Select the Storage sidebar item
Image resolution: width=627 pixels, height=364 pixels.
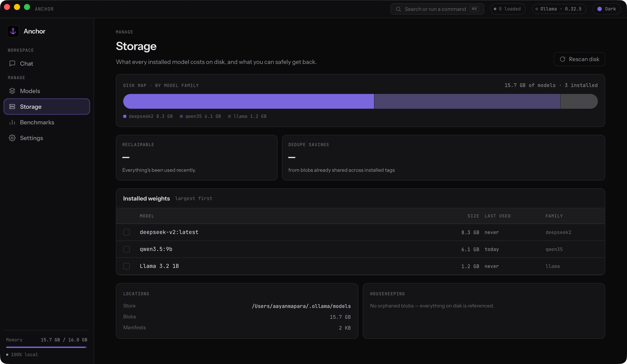pos(47,107)
